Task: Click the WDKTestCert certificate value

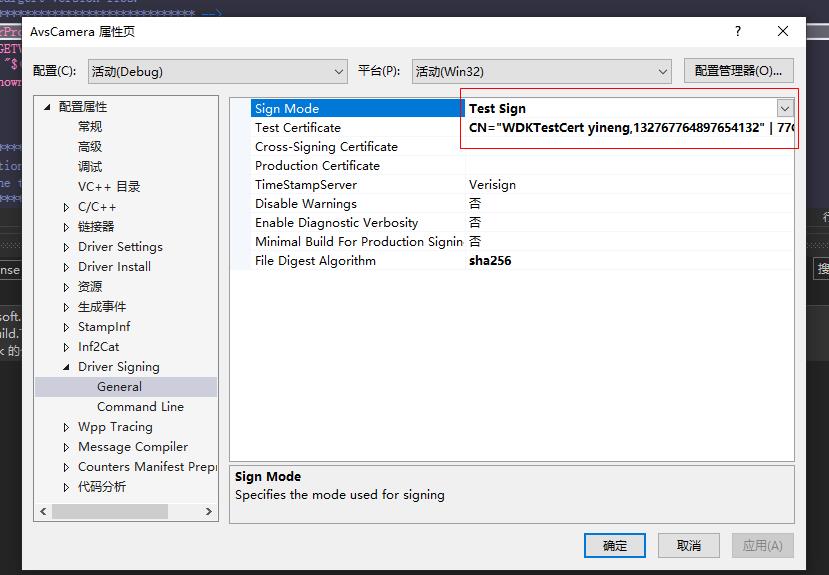Action: click(x=630, y=127)
